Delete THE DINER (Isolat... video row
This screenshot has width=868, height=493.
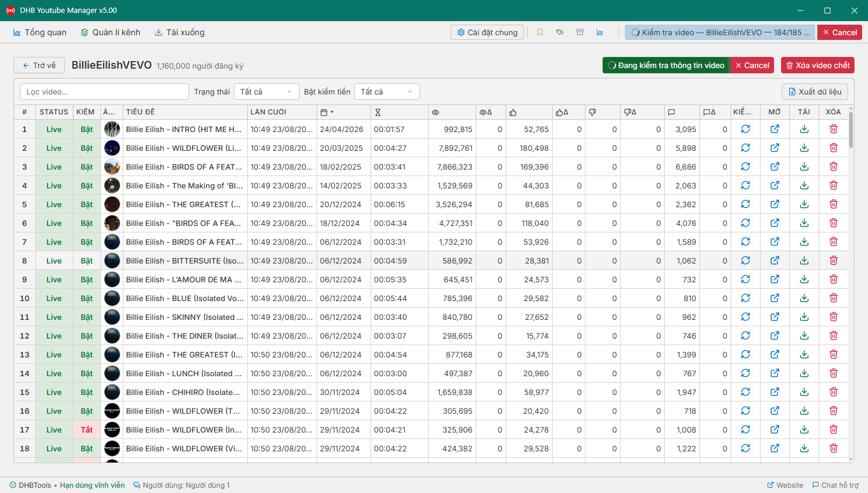coord(833,336)
